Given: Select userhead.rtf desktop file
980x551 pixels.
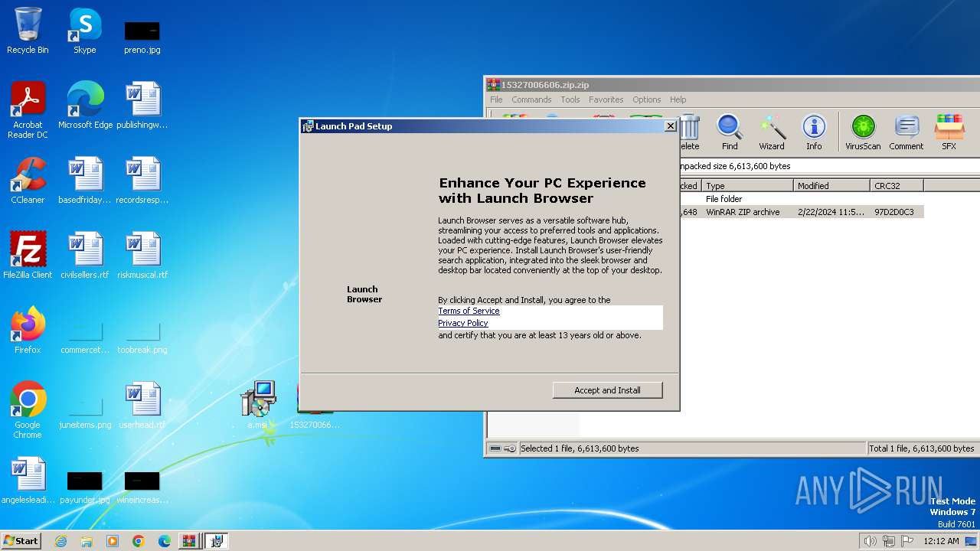Looking at the screenshot, I should click(142, 406).
